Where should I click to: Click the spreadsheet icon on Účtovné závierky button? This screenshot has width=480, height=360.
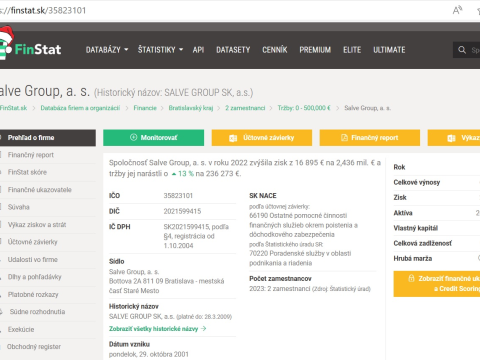click(x=233, y=138)
